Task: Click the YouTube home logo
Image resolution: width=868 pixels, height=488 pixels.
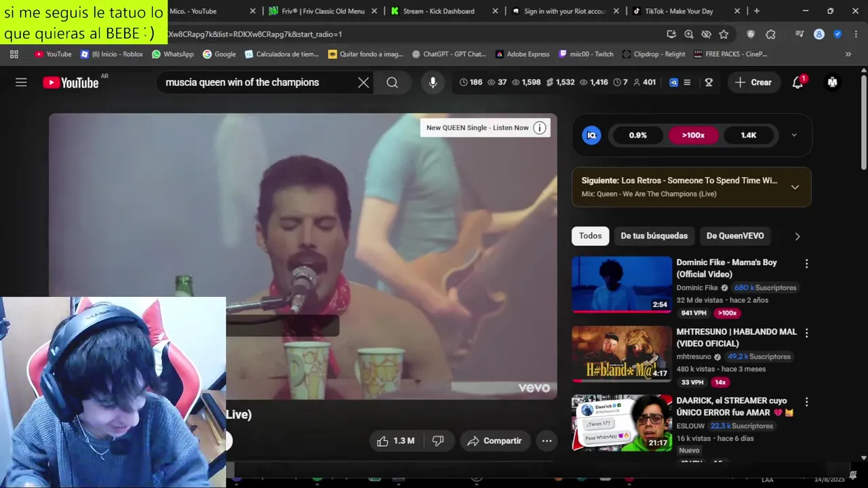Action: [71, 83]
